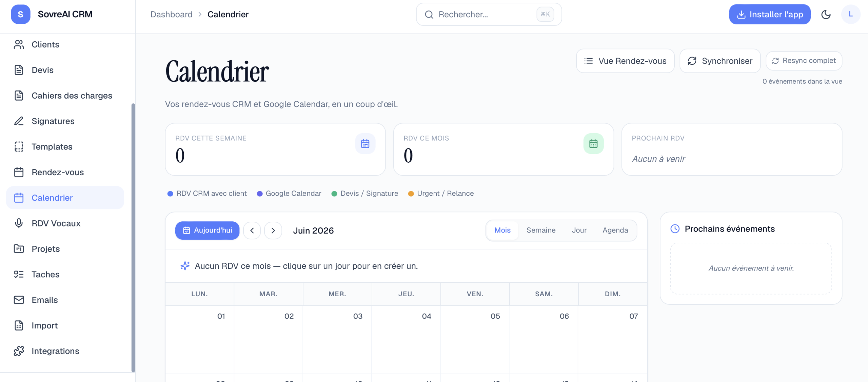The image size is (868, 382).
Task: Click the RDV cette semaine calendar icon
Action: pyautogui.click(x=365, y=144)
